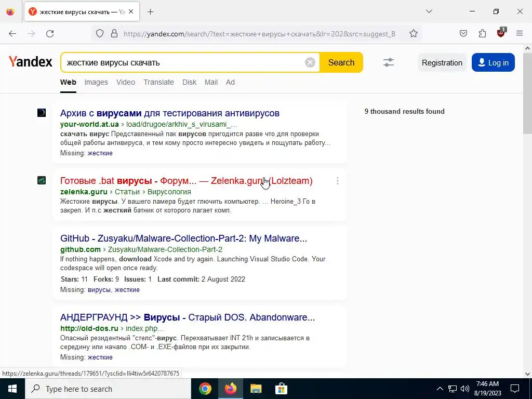Click the taskbar 'Type here to search' box
Viewport: 532px width, 399px height.
[x=108, y=389]
